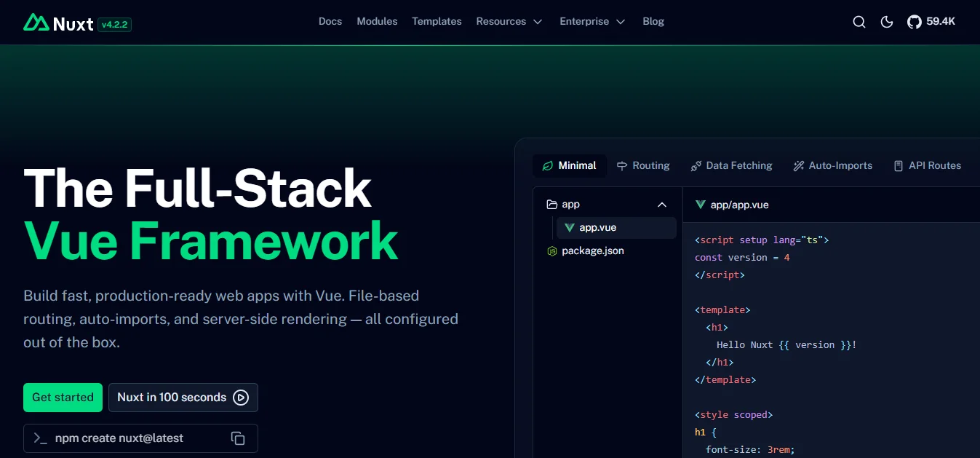Open the search magnifier icon
The width and height of the screenshot is (980, 458).
(859, 22)
